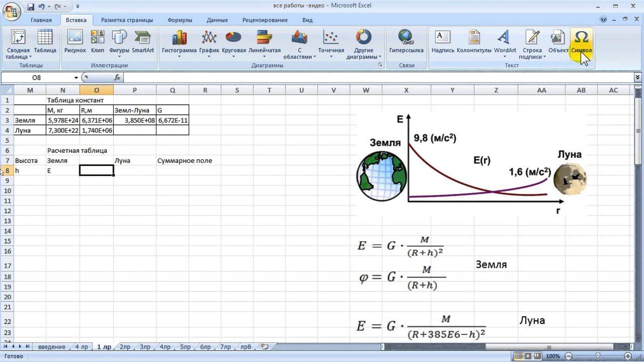This screenshot has width=644, height=362.
Task: Click the Символ omega icon
Action: coord(581,37)
